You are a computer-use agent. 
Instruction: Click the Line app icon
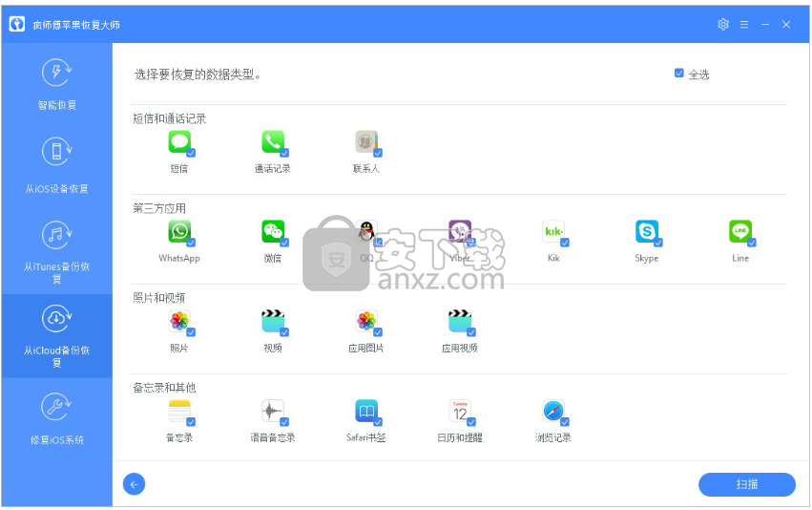click(740, 231)
